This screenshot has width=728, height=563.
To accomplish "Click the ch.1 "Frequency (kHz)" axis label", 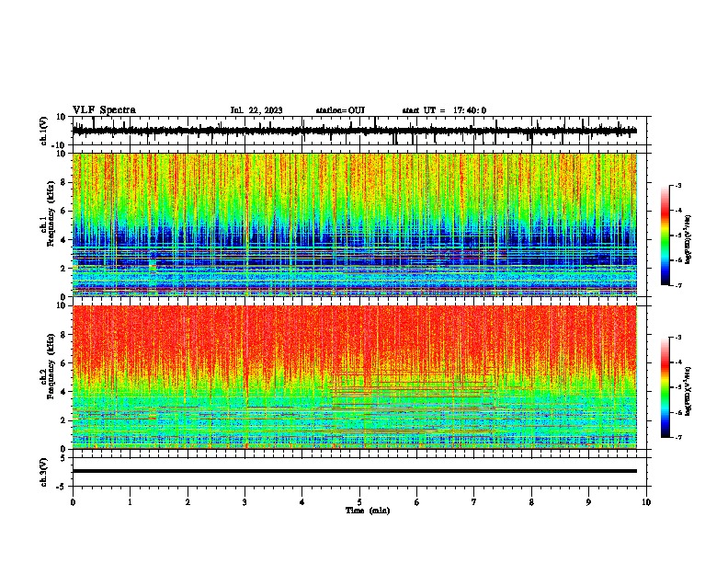I will click(x=51, y=214).
